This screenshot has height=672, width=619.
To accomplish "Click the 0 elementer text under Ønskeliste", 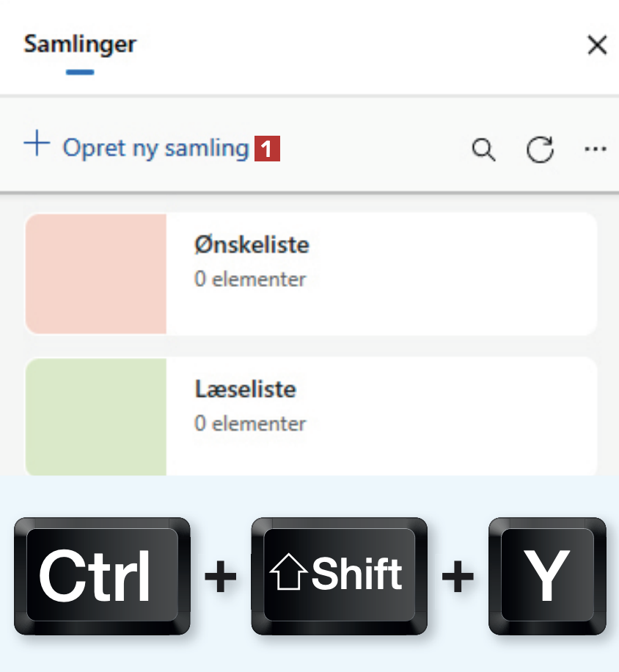I will point(249,280).
